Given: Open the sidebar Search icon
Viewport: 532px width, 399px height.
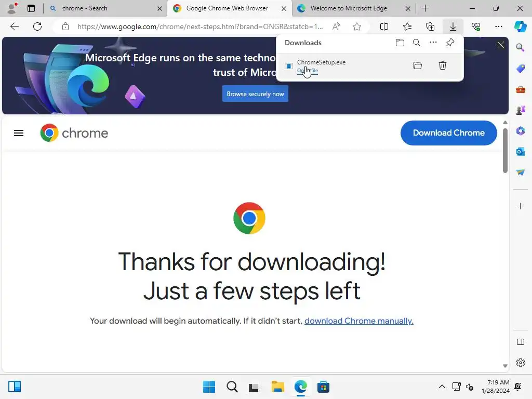Looking at the screenshot, I should coord(520,47).
